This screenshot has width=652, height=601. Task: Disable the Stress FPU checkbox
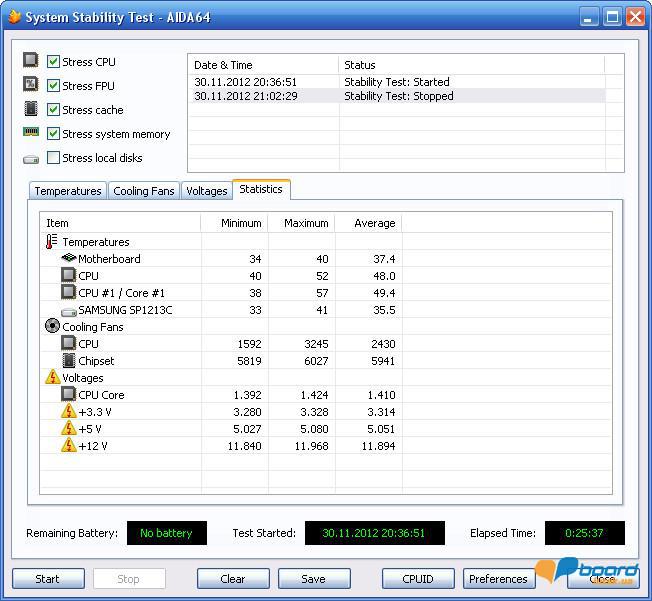(54, 86)
